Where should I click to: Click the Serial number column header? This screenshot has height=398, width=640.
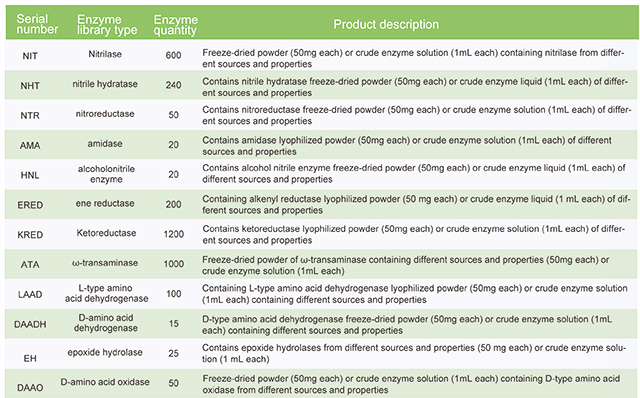tap(37, 24)
